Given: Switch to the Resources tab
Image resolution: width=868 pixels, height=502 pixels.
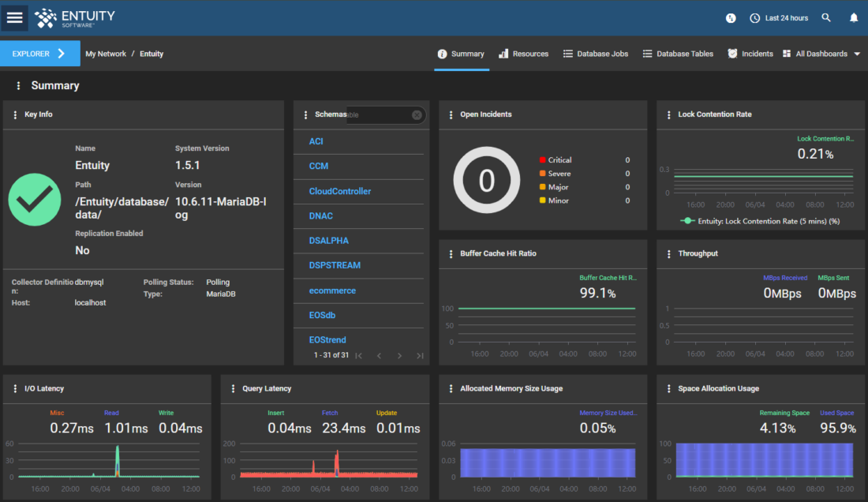Looking at the screenshot, I should (x=524, y=54).
